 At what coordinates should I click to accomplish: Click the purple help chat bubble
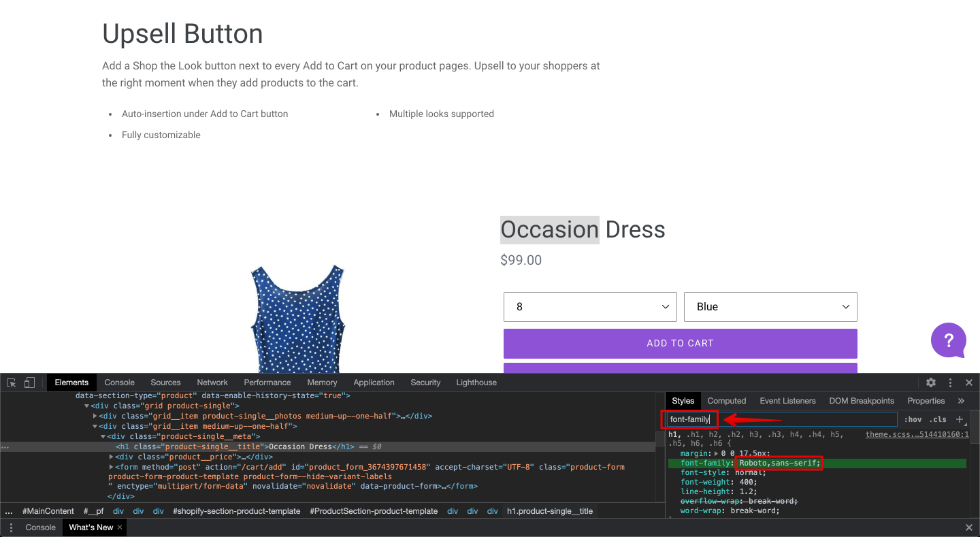point(949,340)
